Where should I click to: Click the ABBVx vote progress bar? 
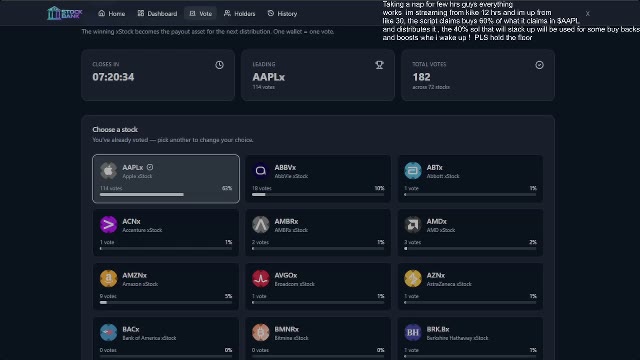(x=318, y=195)
